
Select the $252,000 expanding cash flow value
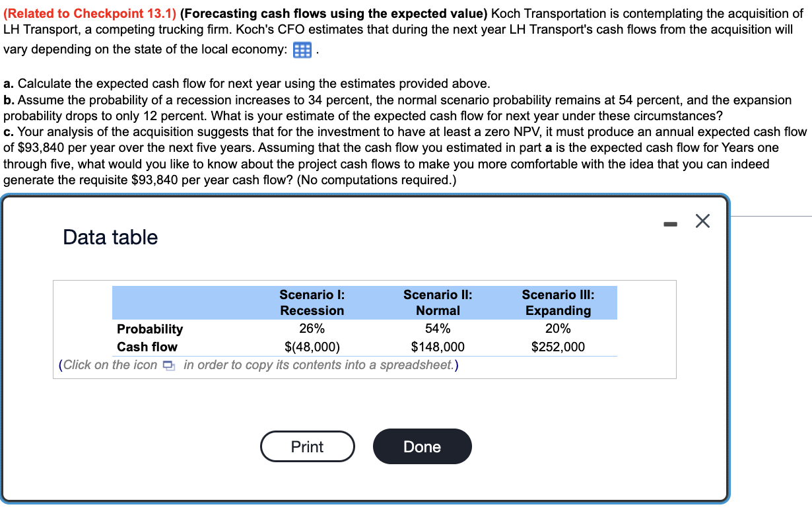coord(558,347)
